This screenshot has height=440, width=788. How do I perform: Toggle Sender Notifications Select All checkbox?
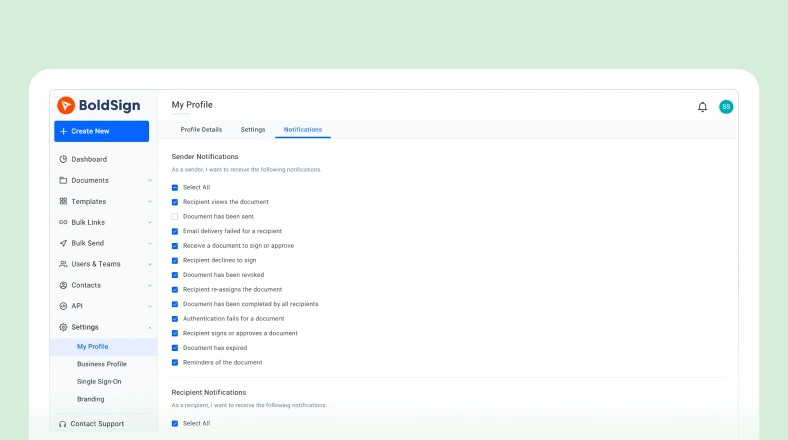click(175, 187)
